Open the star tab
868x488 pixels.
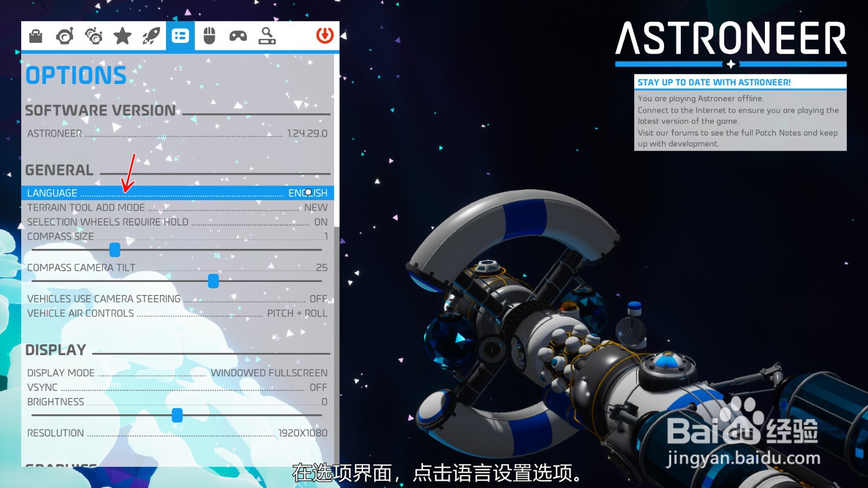tap(123, 36)
